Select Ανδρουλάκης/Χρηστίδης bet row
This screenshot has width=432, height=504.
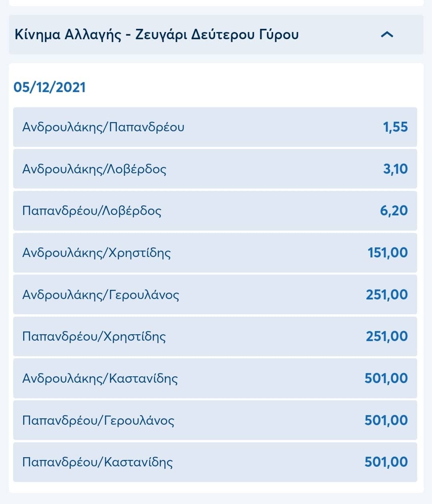pos(215,253)
